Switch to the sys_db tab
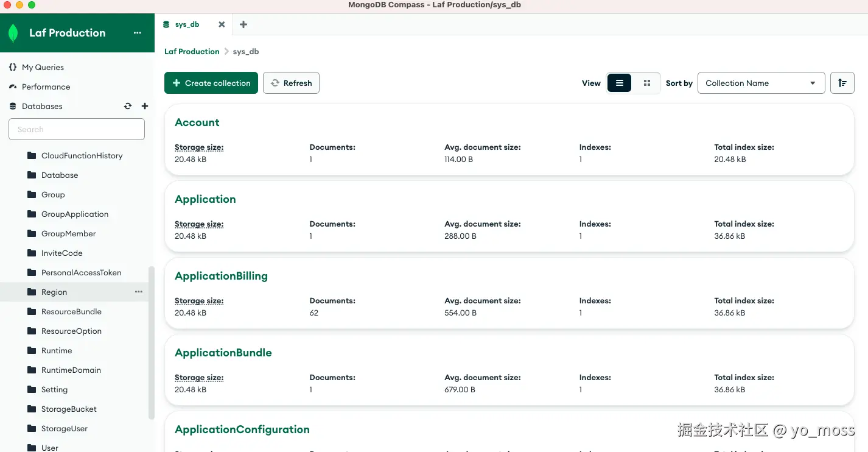The height and width of the screenshot is (452, 868). 187,24
